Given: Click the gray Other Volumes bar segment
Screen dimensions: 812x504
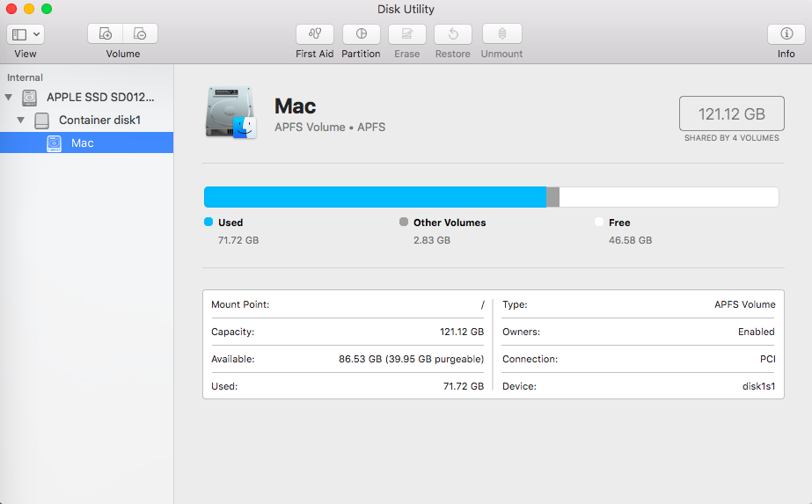Looking at the screenshot, I should pyautogui.click(x=553, y=197).
